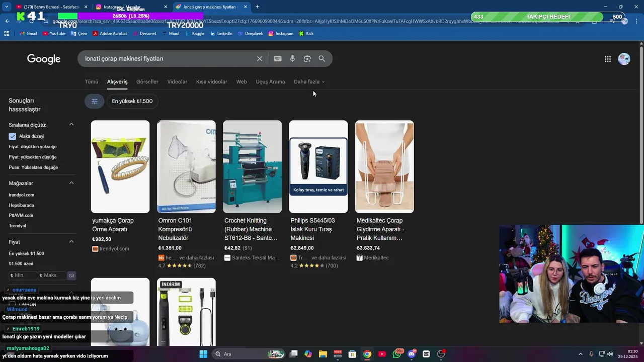The image size is (644, 362).
Task: Open the on-screen keyboard icon in search bar
Action: [x=278, y=59]
